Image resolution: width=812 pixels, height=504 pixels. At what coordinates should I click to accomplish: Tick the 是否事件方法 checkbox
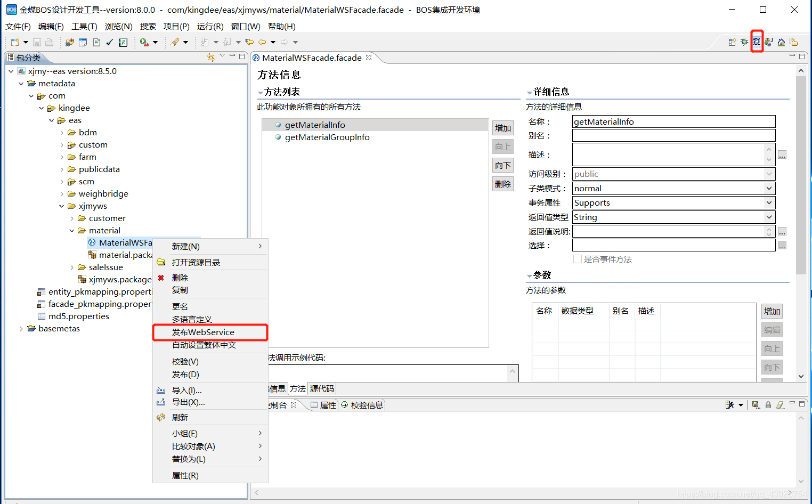coord(577,259)
